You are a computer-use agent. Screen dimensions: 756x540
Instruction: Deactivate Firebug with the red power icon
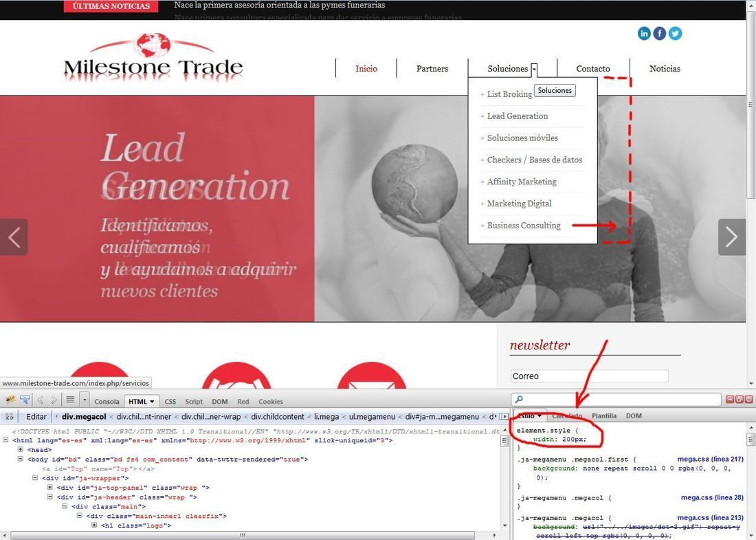pyautogui.click(x=748, y=399)
